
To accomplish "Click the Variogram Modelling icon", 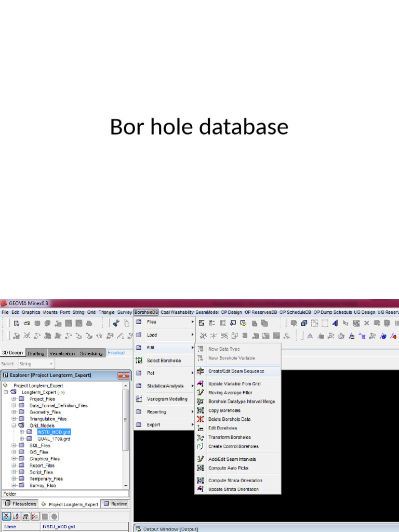I will (139, 399).
